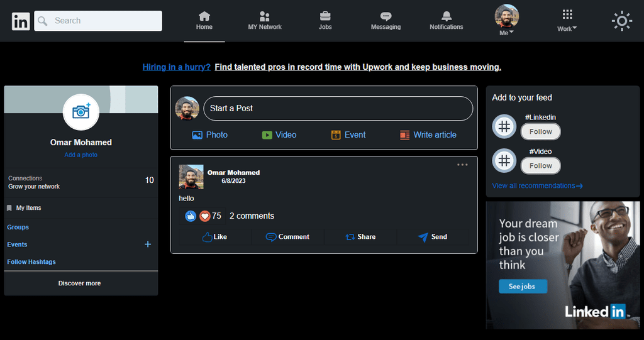Open Jobs briefcase icon

coord(325,16)
